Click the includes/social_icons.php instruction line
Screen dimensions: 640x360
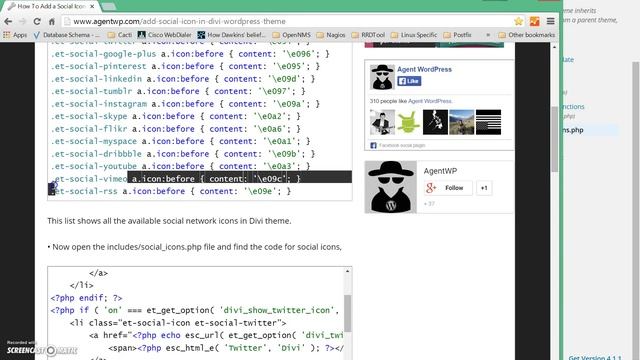194,247
